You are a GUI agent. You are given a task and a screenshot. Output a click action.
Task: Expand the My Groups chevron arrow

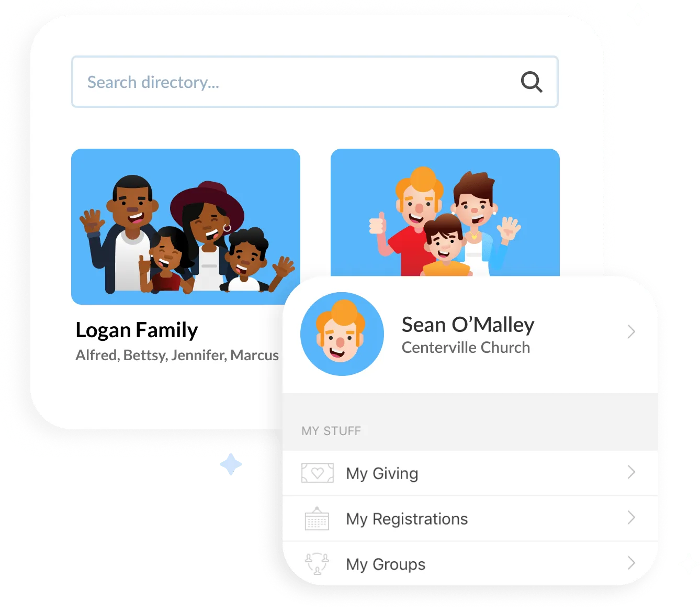point(631,563)
